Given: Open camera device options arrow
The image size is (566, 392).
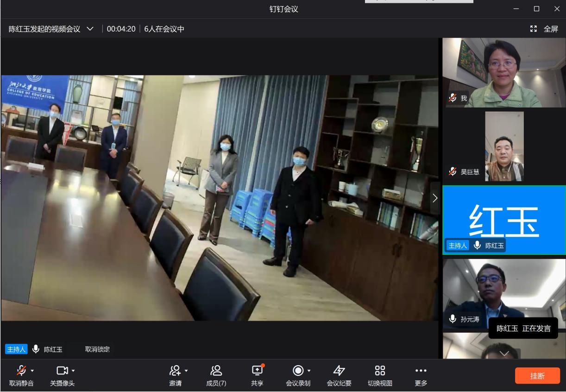Looking at the screenshot, I should (x=73, y=371).
